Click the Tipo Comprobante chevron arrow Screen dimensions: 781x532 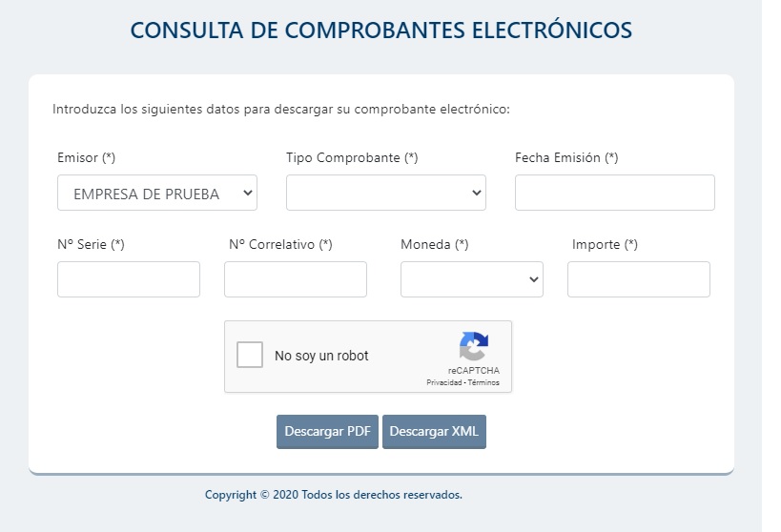point(477,193)
